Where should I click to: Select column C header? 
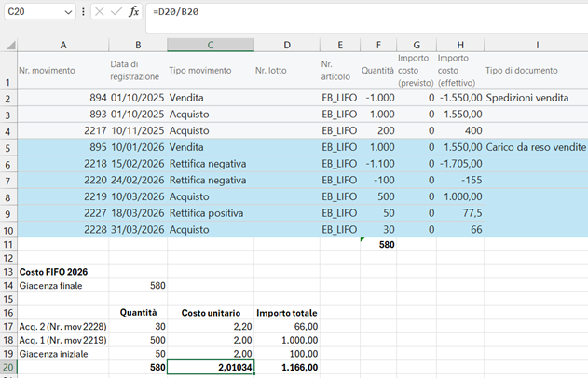point(210,45)
